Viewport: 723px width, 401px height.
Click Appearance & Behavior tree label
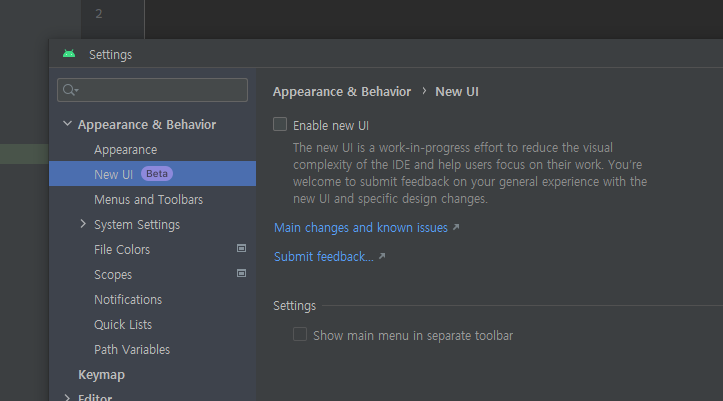147,124
